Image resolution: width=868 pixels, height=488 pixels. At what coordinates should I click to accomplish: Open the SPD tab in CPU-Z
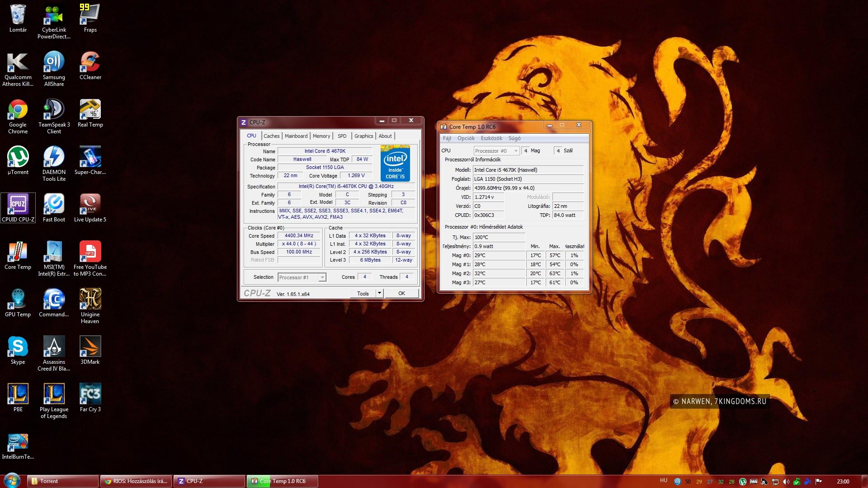coord(342,136)
